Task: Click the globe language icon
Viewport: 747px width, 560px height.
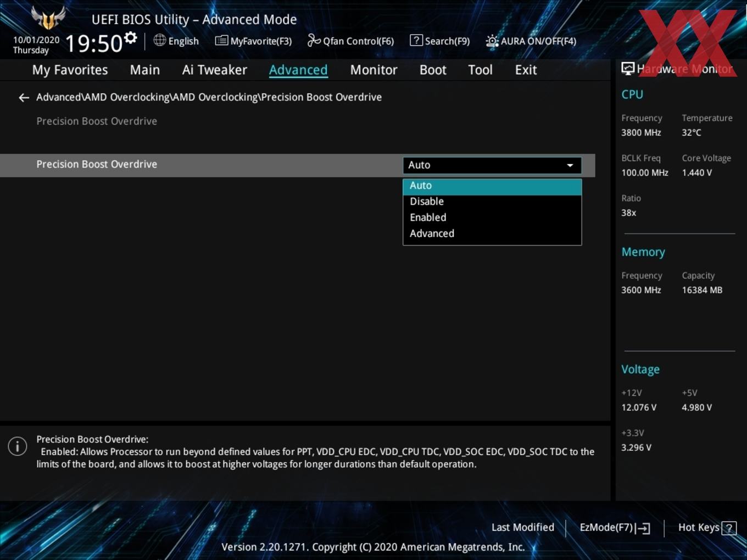Action: coord(159,40)
